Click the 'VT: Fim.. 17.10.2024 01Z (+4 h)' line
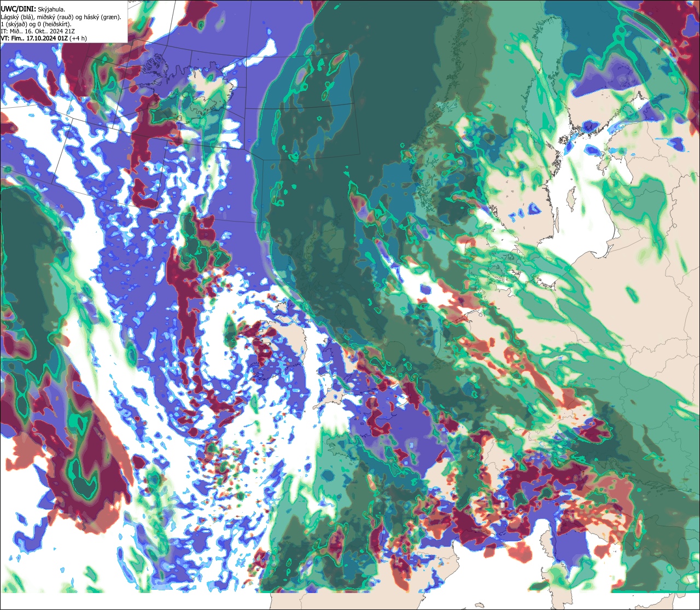 click(44, 38)
